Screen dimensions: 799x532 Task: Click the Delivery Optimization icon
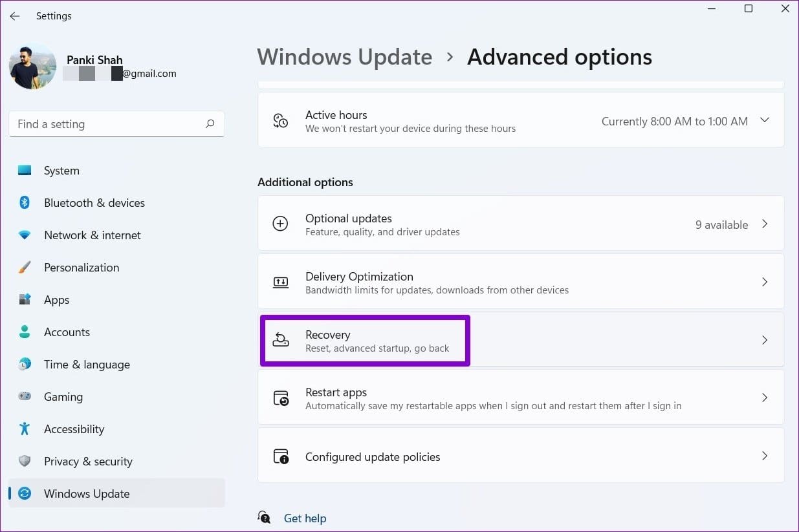point(281,282)
